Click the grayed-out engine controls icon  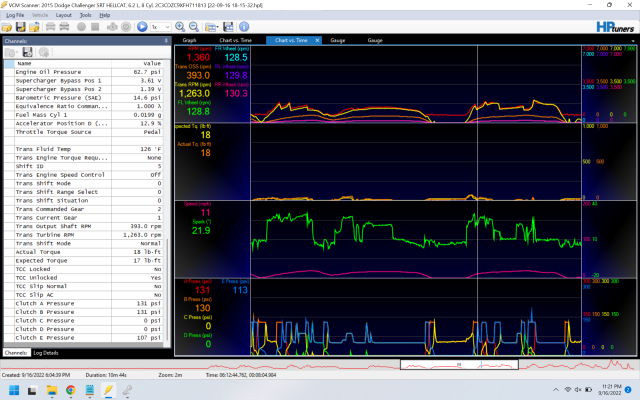tap(112, 27)
